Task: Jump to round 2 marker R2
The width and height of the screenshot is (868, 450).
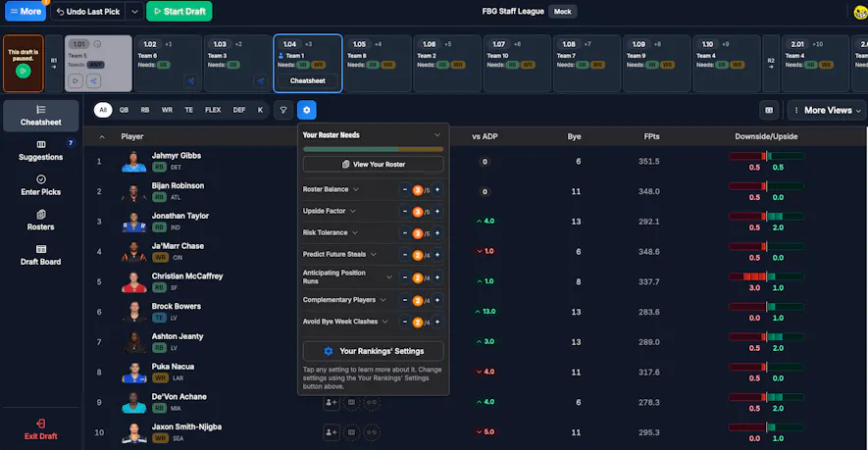Action: coord(771,63)
